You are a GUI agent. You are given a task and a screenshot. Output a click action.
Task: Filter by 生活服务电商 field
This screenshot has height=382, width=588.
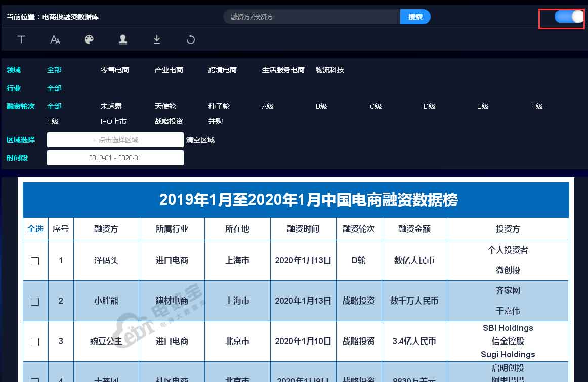tap(283, 70)
